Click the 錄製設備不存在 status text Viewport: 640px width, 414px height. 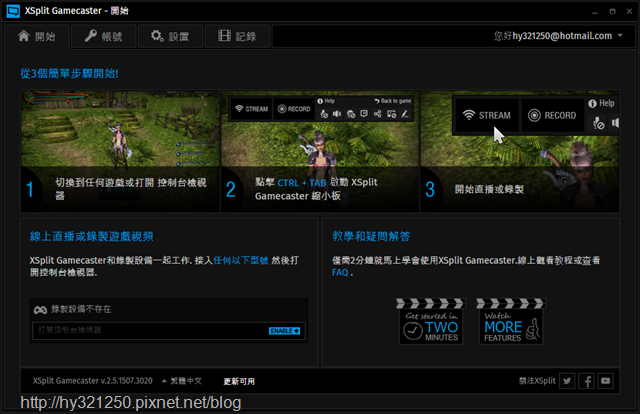(81, 309)
